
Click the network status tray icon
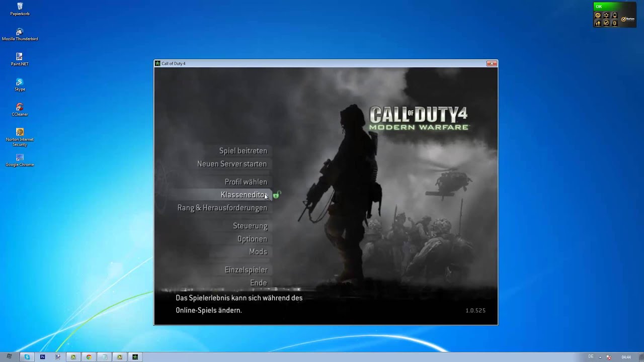pos(609,357)
